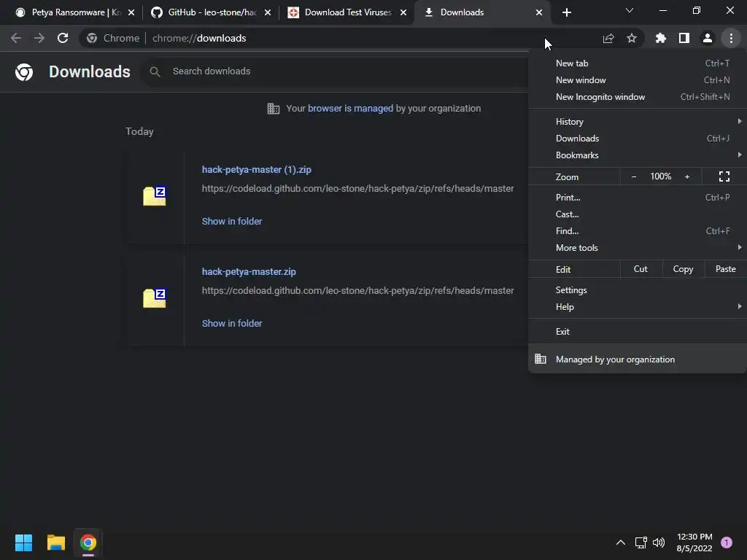Select New window from the menu

point(638,80)
